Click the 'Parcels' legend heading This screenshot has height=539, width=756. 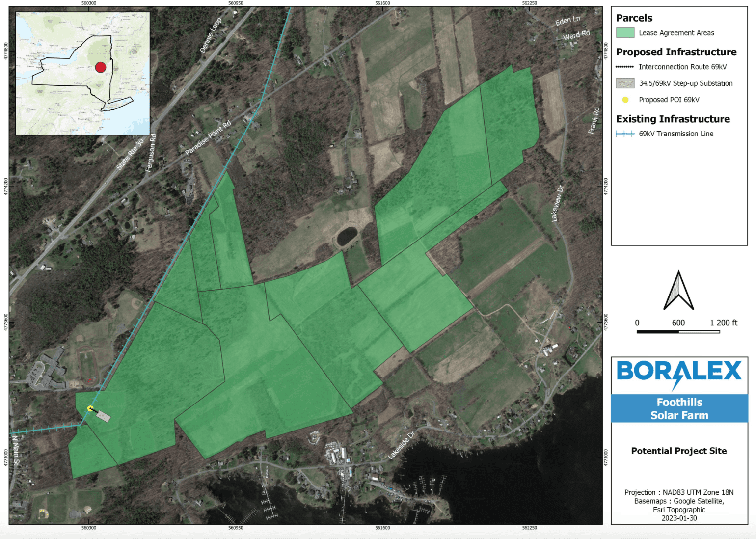click(634, 18)
